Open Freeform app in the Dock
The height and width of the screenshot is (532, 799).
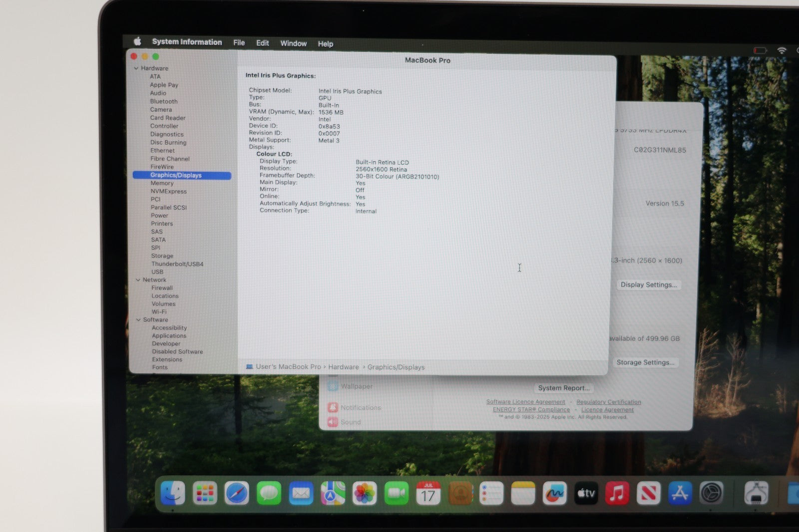tap(555, 494)
